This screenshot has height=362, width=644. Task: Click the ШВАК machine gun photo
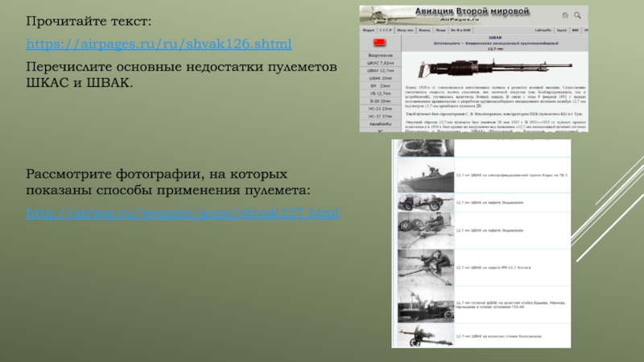pos(495,68)
